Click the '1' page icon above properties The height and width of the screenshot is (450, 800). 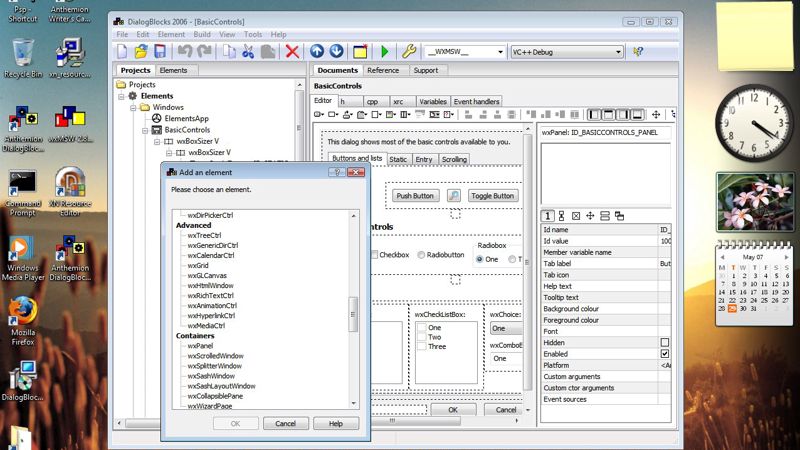[x=547, y=216]
